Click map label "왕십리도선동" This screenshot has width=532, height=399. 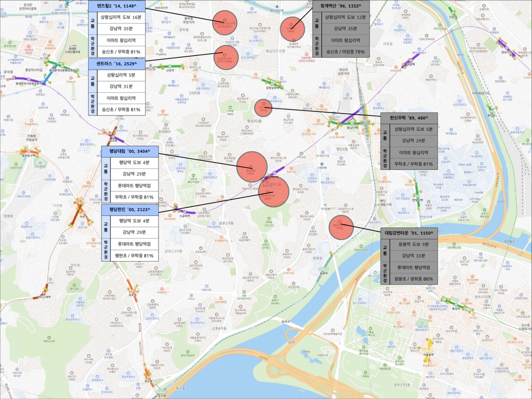tap(275, 51)
